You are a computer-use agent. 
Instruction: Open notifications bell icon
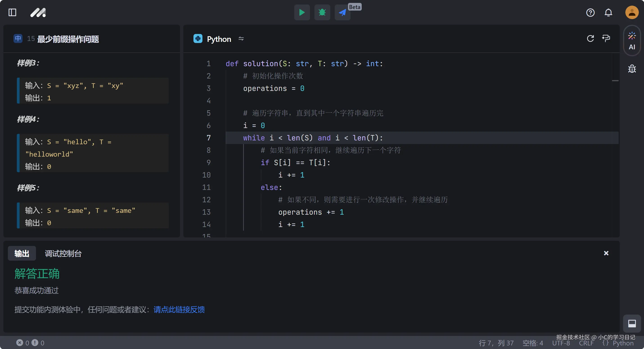point(608,13)
